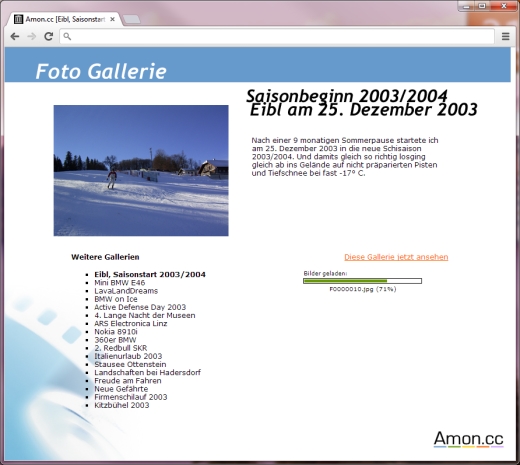Open the 'LavaLandDreams' gallery
This screenshot has height=465, width=520.
126,291
